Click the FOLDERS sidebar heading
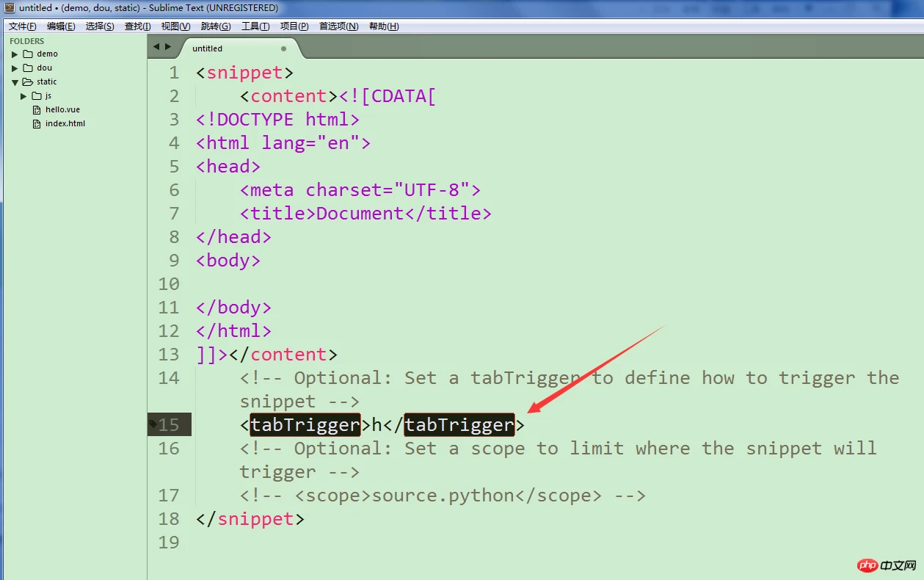This screenshot has height=580, width=924. (26, 41)
